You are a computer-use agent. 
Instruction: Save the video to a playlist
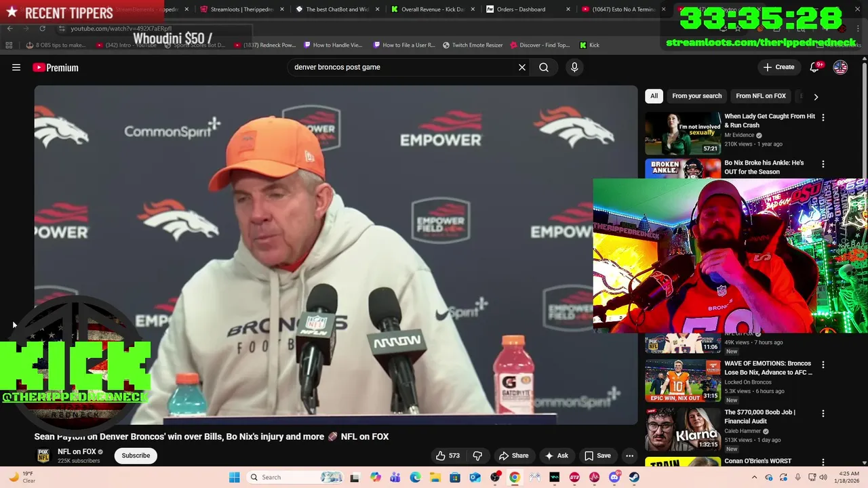(597, 455)
